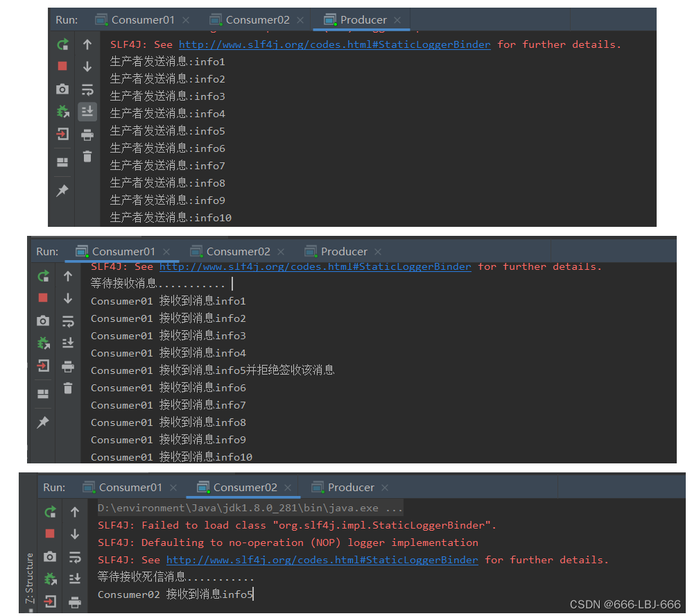The width and height of the screenshot is (692, 616).
Task: Click the line '生产者发送消息:info1'
Action: point(167,62)
